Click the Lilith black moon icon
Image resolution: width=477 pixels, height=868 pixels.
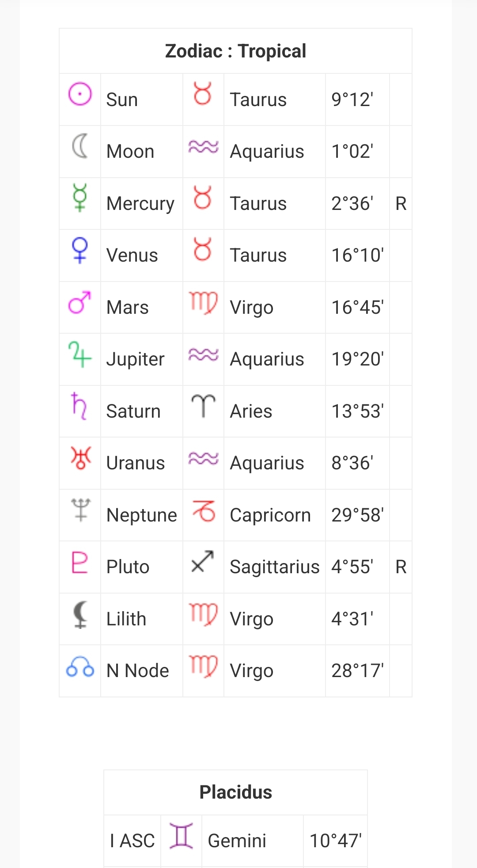80,614
